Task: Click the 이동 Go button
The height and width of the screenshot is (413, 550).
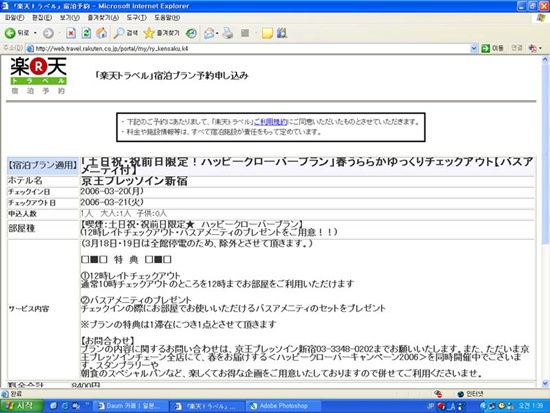Action: click(492, 48)
